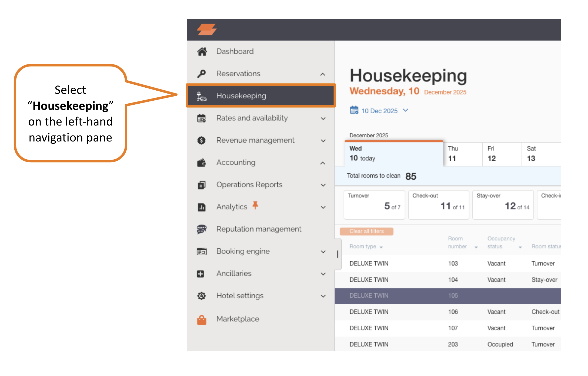Select the Thu 11 day tab

coord(462,154)
